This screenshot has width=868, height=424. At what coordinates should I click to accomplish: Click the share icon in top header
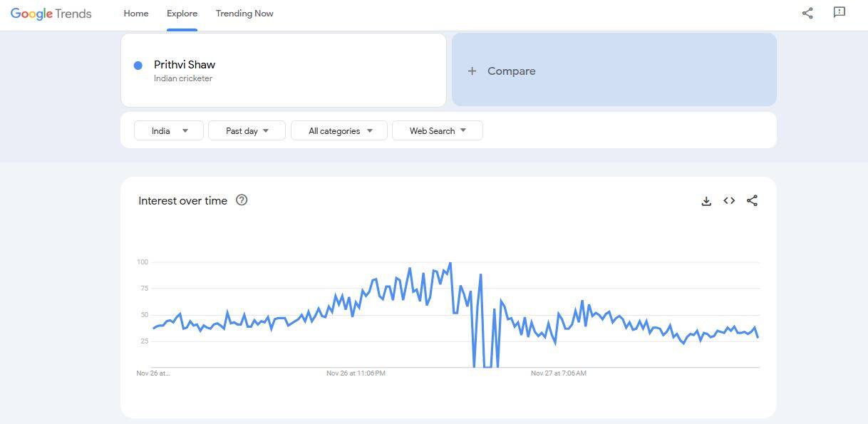coord(807,13)
